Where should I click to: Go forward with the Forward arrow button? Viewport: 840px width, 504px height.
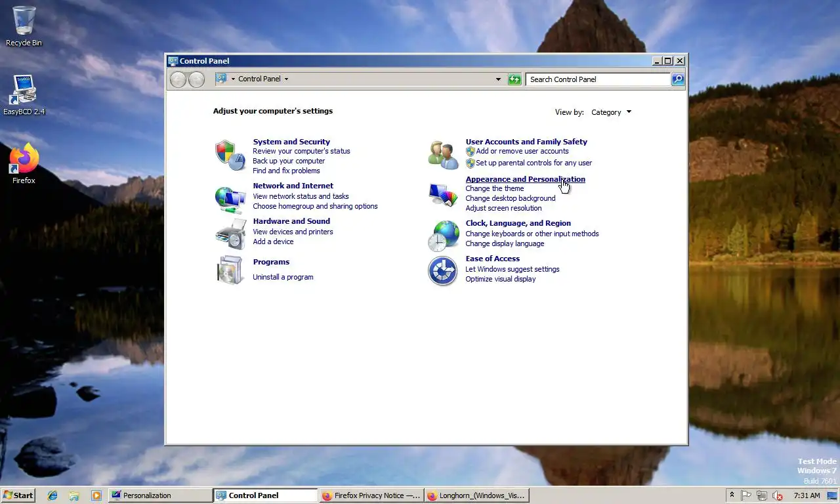point(196,79)
